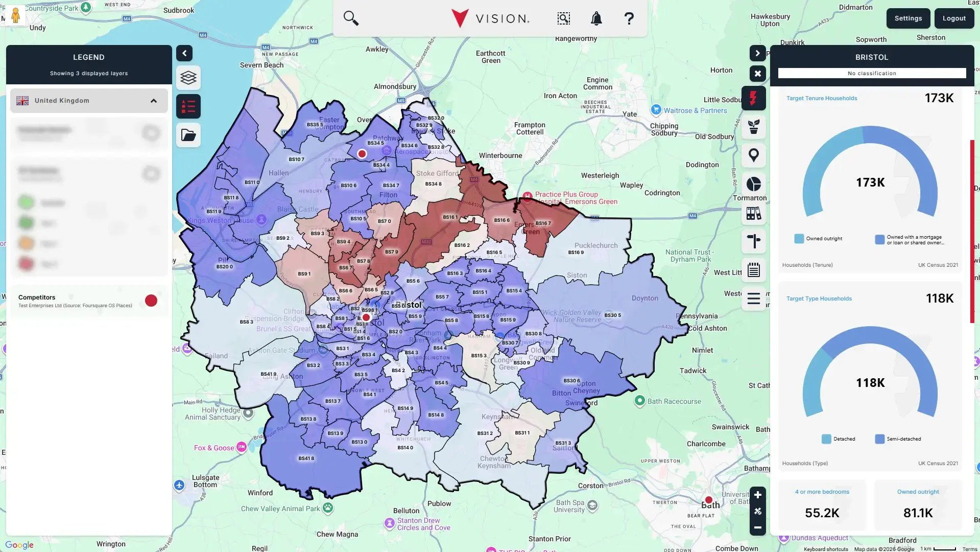Click the lightning bolt icon on Bristol panel
This screenshot has height=552, width=980.
[x=754, y=98]
